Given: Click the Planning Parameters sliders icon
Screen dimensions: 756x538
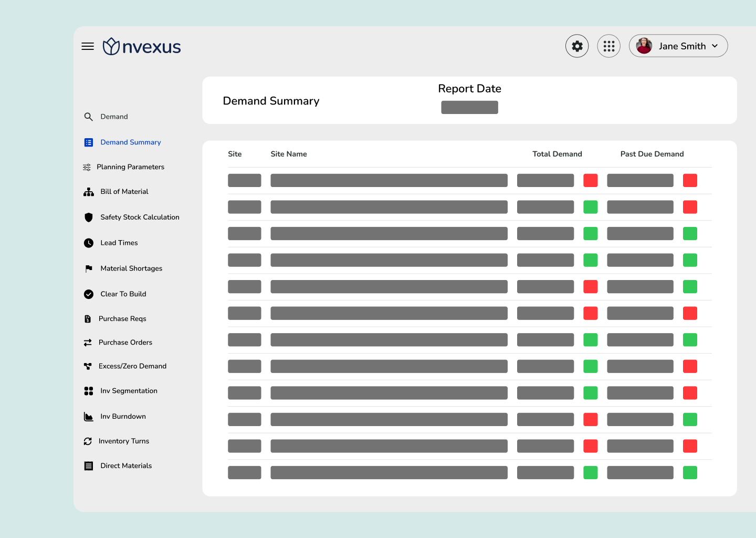Looking at the screenshot, I should click(87, 167).
